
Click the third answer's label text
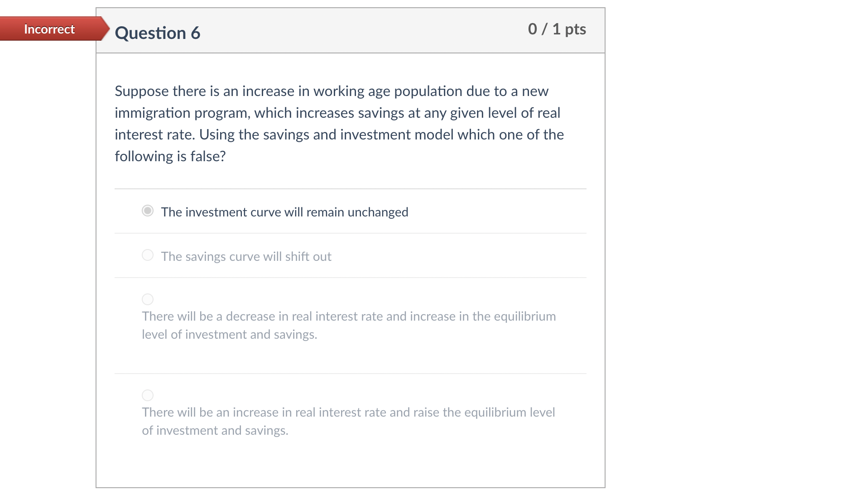point(349,325)
